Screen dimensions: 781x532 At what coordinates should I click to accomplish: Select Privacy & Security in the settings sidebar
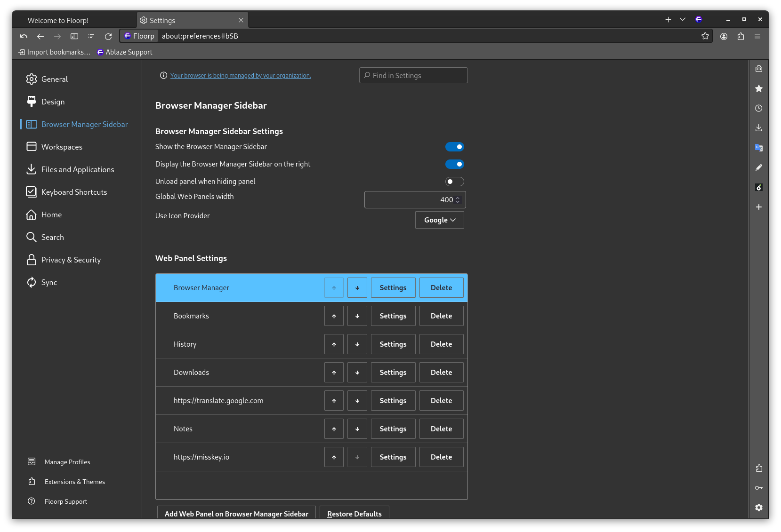pos(70,260)
